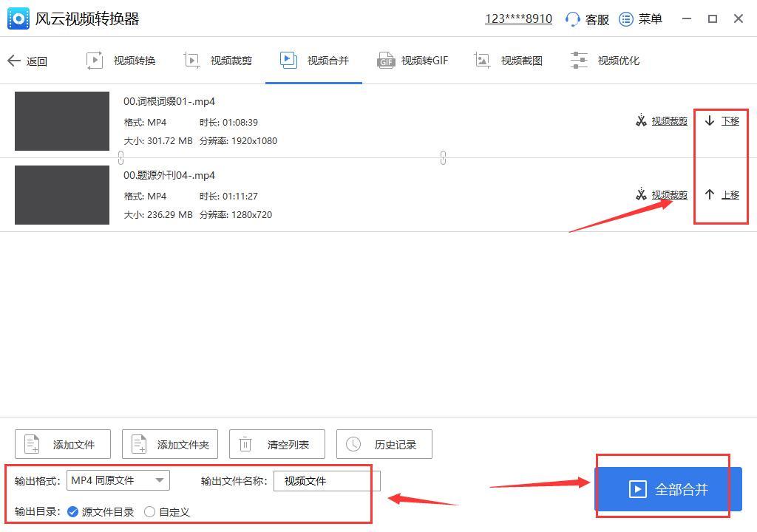Viewport: 757px width, 532px height.
Task: Click file name 00.题源外刊04-.mp4
Action: pos(169,175)
